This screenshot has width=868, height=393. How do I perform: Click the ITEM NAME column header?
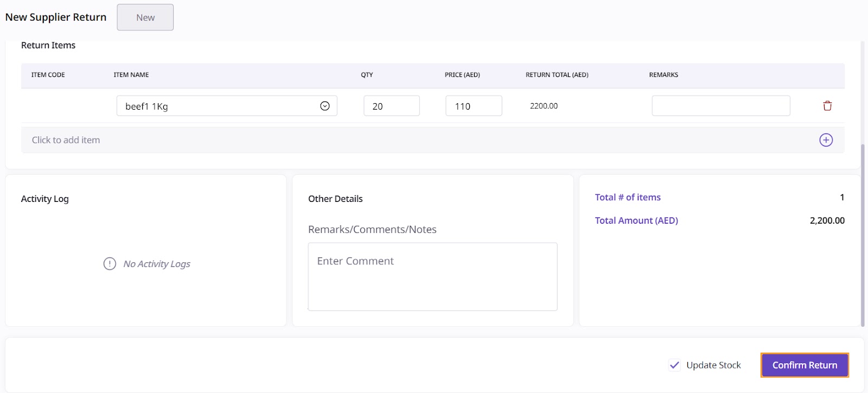131,75
